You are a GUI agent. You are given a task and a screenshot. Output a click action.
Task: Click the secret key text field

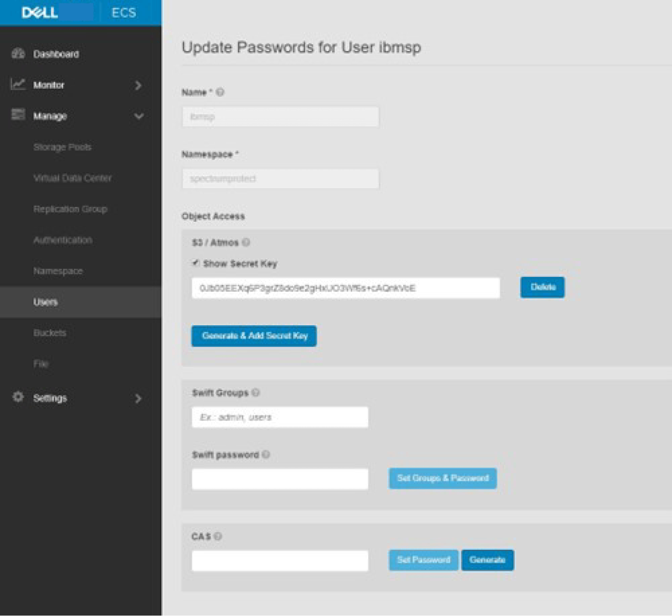tap(346, 288)
